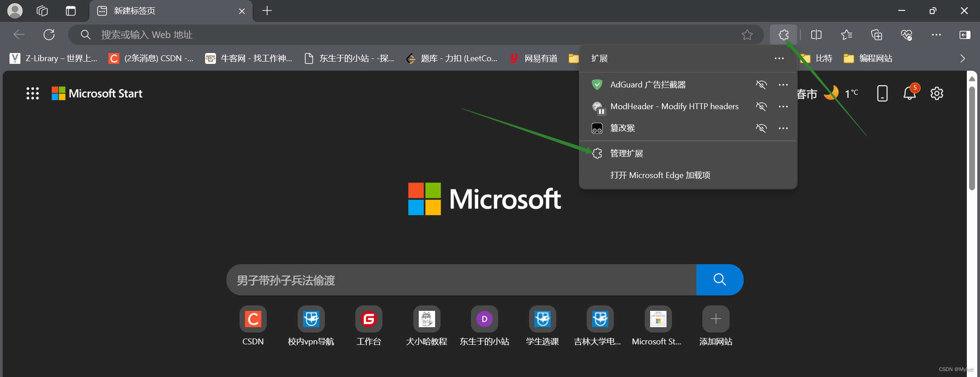Open new tab with plus button
The image size is (980, 377).
267,11
